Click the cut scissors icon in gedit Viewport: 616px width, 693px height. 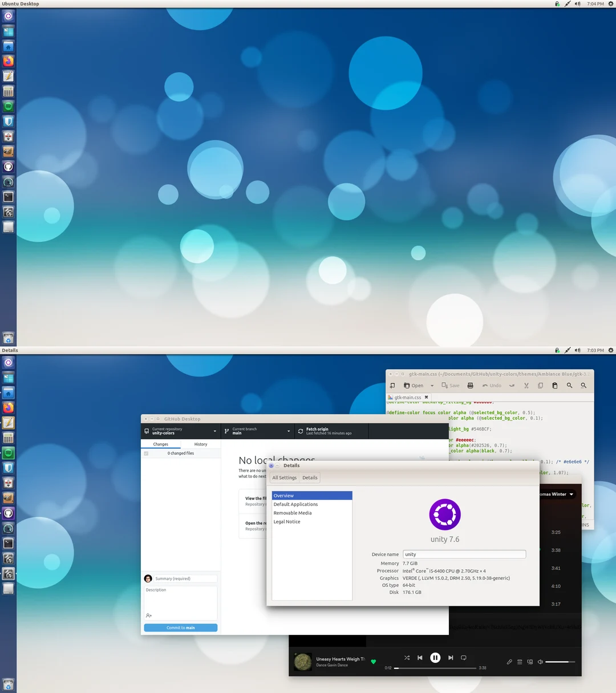click(526, 386)
